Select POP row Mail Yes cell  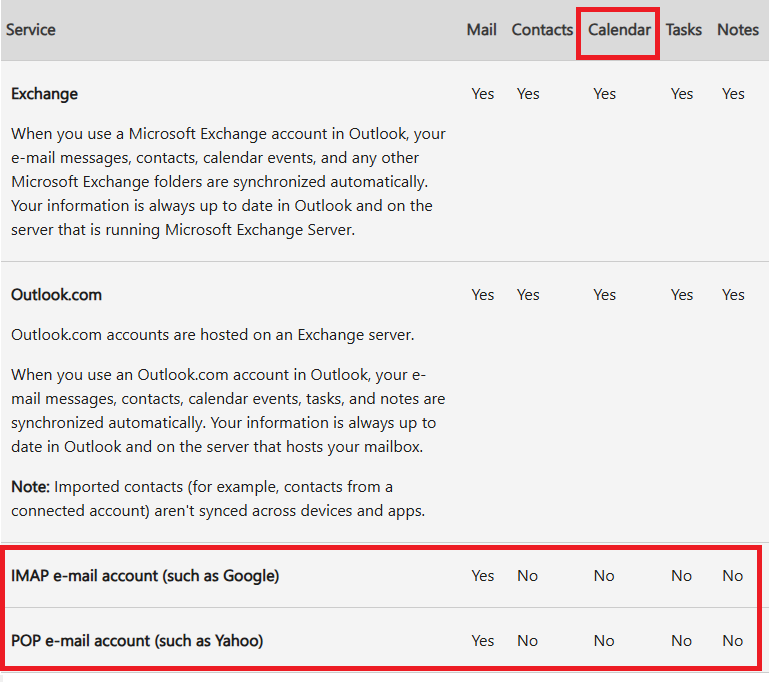[483, 640]
